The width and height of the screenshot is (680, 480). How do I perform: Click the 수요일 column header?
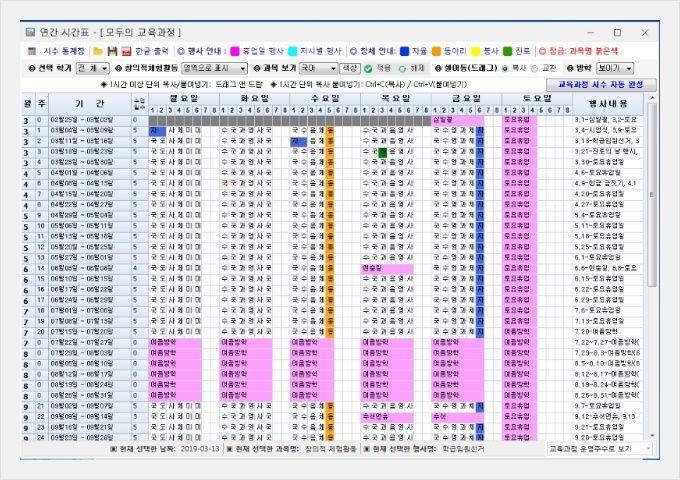[x=325, y=99]
